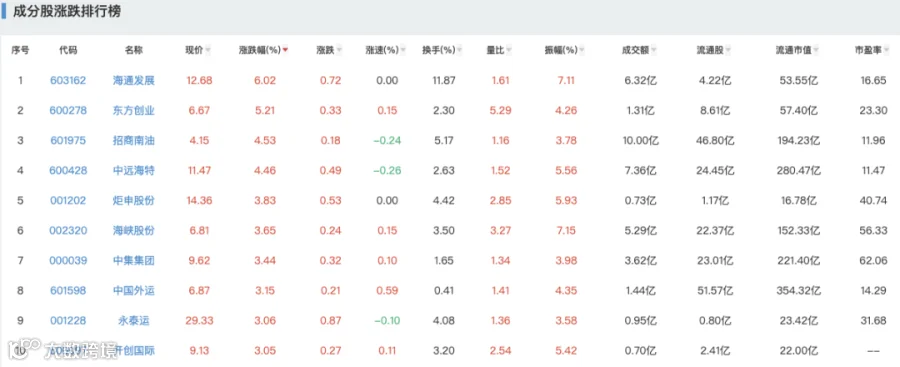Click the 代码 column header

68,50
